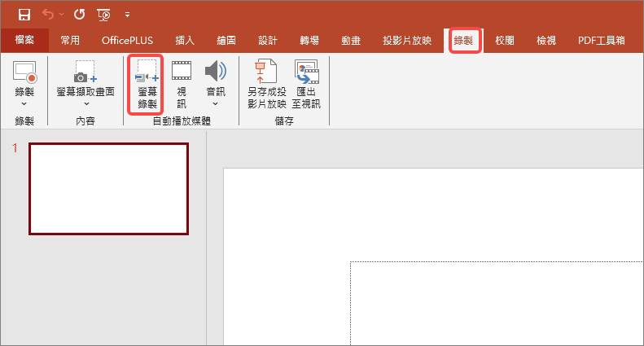The height and width of the screenshot is (346, 644).
Task: Click the 錄製 record slideshow icon
Action: [x=24, y=72]
